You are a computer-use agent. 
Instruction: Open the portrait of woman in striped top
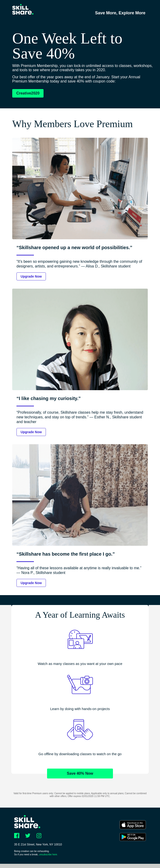pyautogui.click(x=80, y=339)
